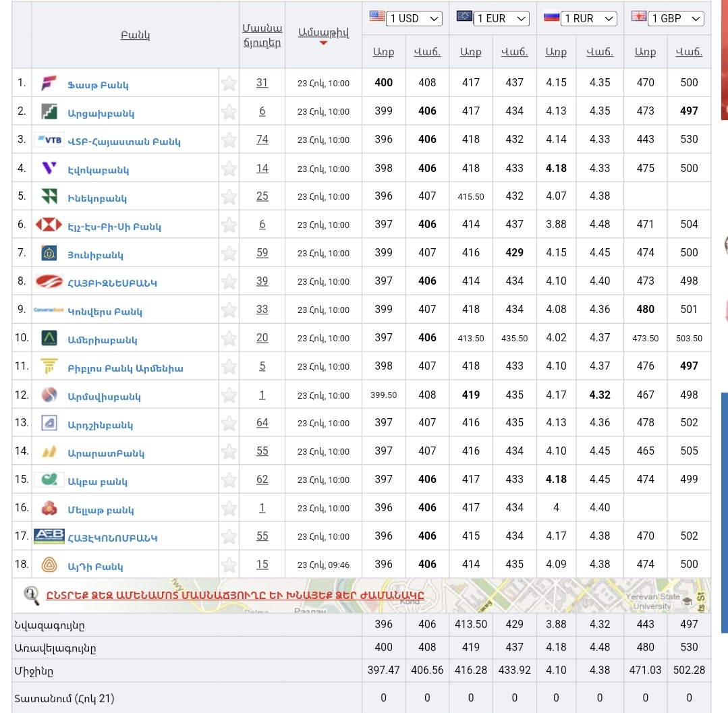
Task: Click the Ardshinbank logo in row 13
Action: [49, 423]
